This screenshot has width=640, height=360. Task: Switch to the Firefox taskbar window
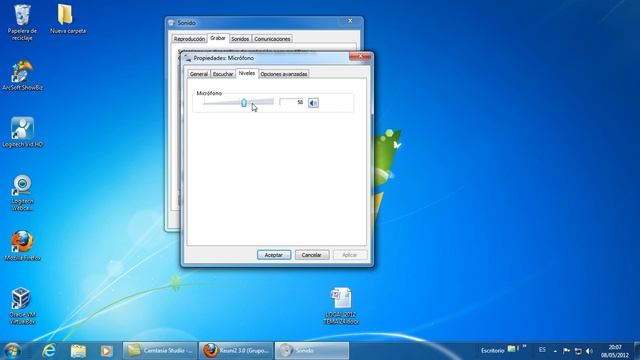(236, 350)
